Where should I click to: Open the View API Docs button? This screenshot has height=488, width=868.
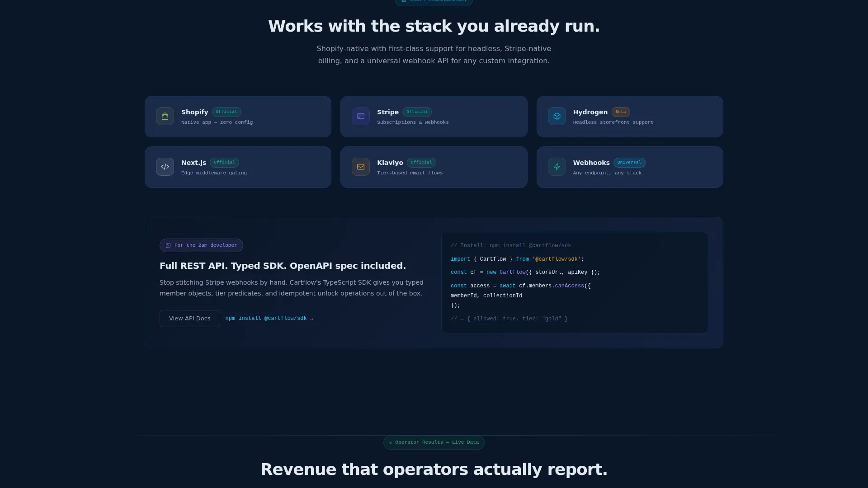(190, 319)
